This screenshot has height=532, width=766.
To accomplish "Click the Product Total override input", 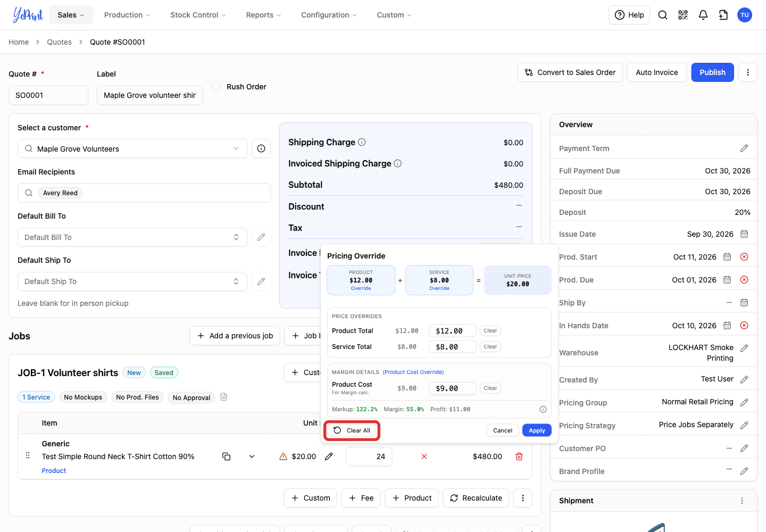I will coord(453,331).
